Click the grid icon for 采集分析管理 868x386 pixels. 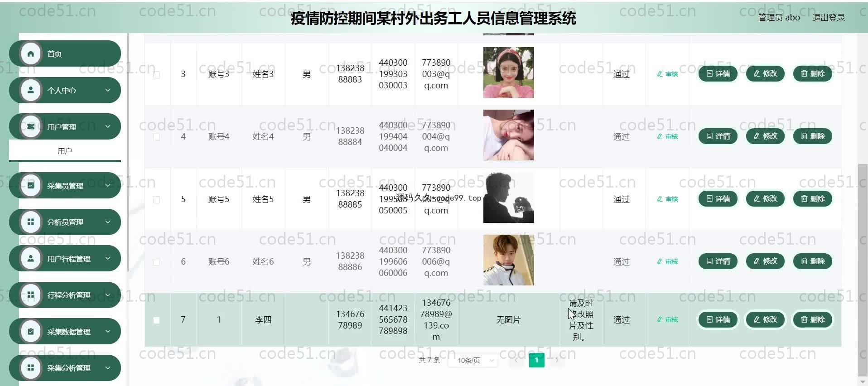[x=31, y=368]
